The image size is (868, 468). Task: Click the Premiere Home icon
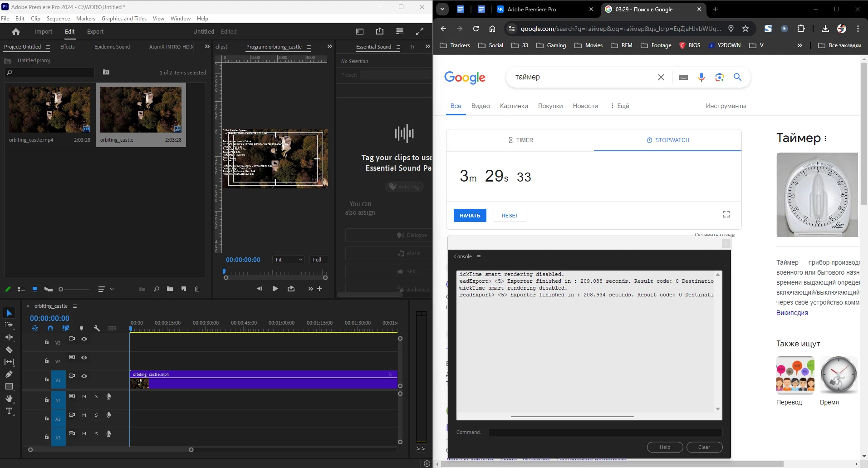(16, 32)
